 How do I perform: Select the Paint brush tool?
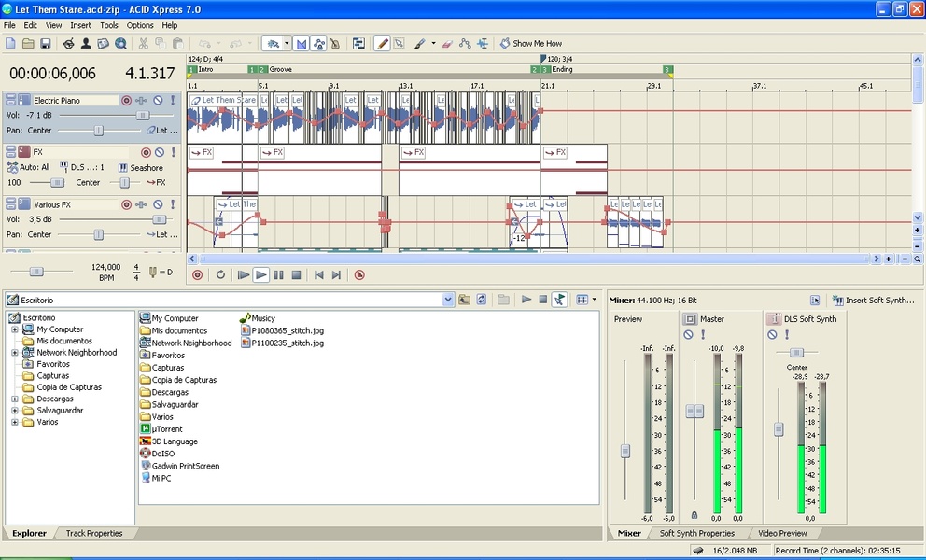click(x=420, y=44)
